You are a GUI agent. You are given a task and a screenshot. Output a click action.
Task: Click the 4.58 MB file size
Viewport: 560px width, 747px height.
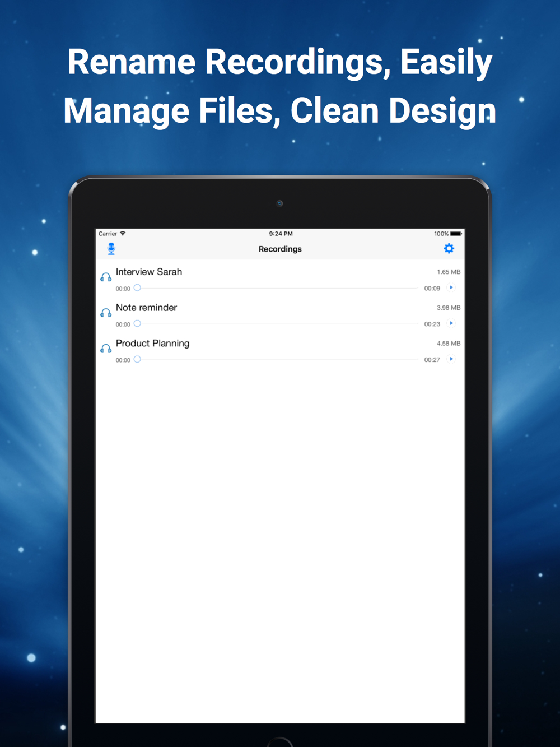[x=449, y=344]
